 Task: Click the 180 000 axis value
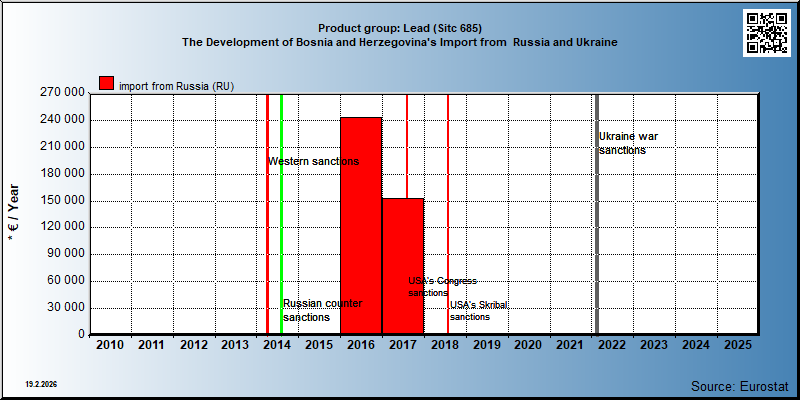point(62,173)
